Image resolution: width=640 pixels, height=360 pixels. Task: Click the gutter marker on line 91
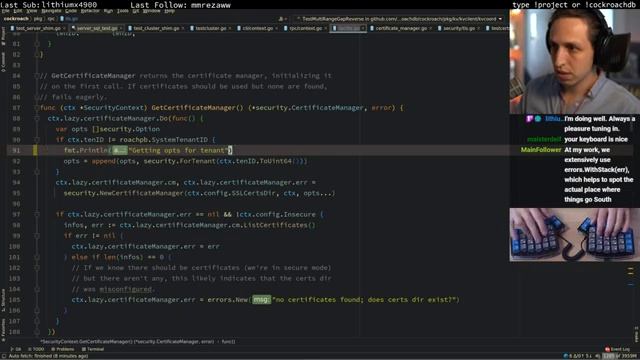coord(35,150)
